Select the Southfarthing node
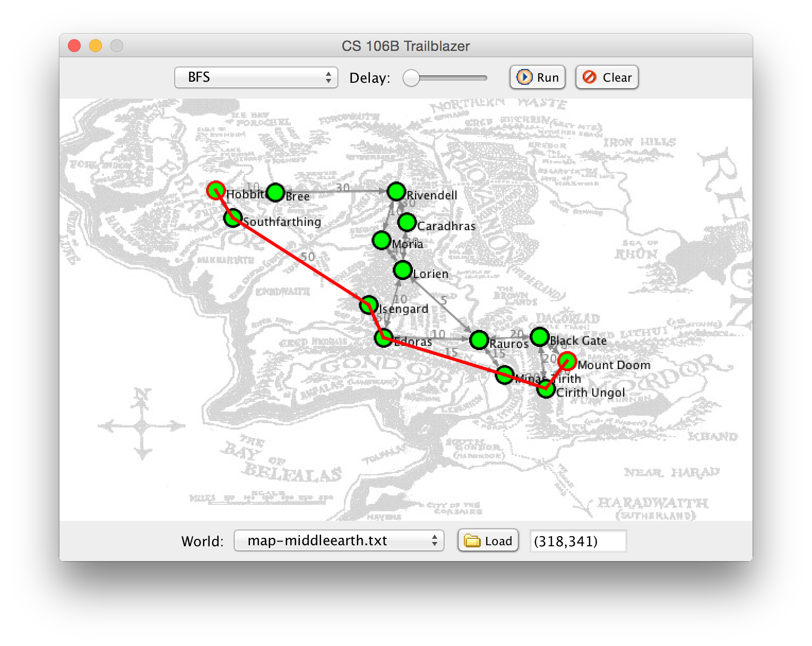 (232, 218)
